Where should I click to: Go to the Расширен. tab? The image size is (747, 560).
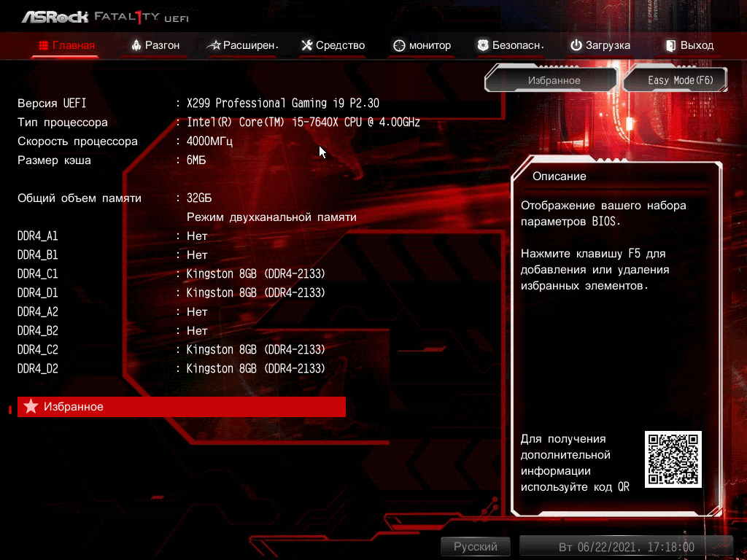pyautogui.click(x=242, y=45)
